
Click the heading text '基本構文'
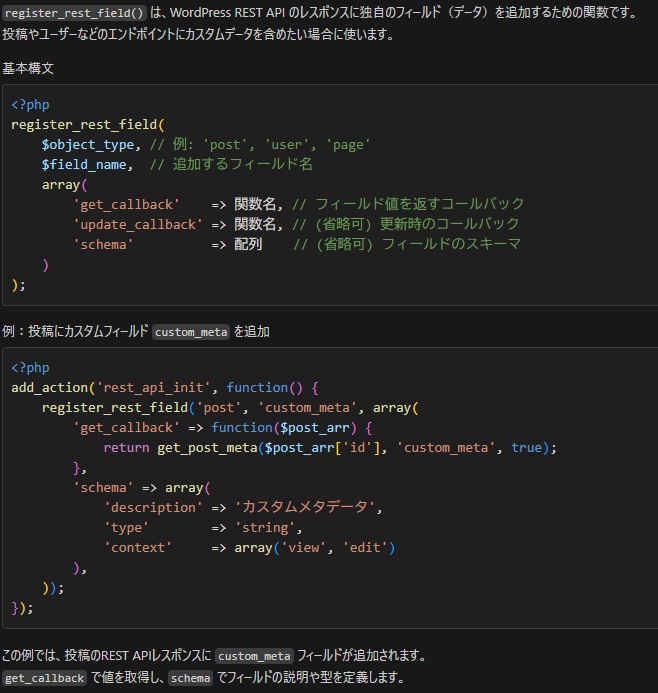coord(28,69)
